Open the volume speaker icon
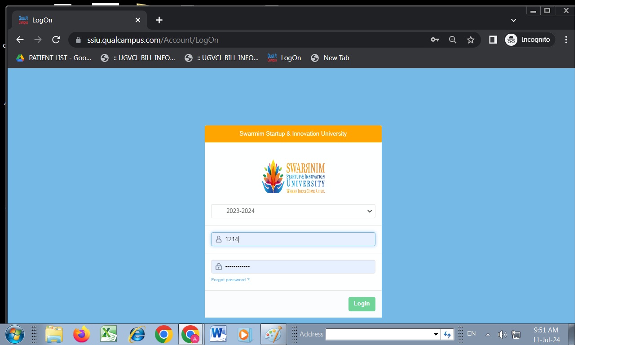The width and height of the screenshot is (644, 345). [502, 335]
